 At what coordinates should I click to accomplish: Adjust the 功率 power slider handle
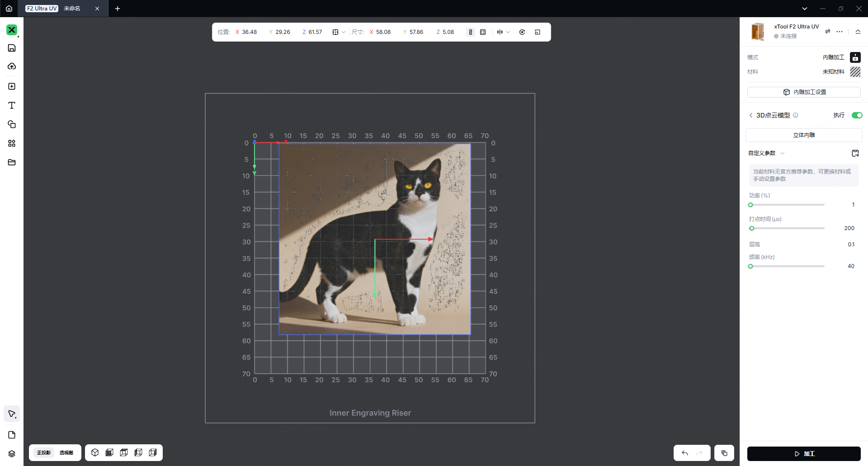click(750, 205)
